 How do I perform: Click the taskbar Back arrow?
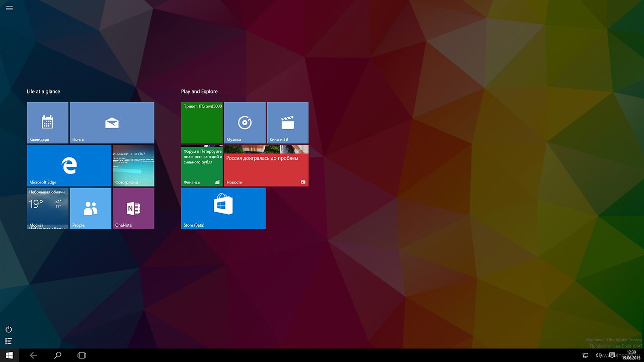point(34,355)
